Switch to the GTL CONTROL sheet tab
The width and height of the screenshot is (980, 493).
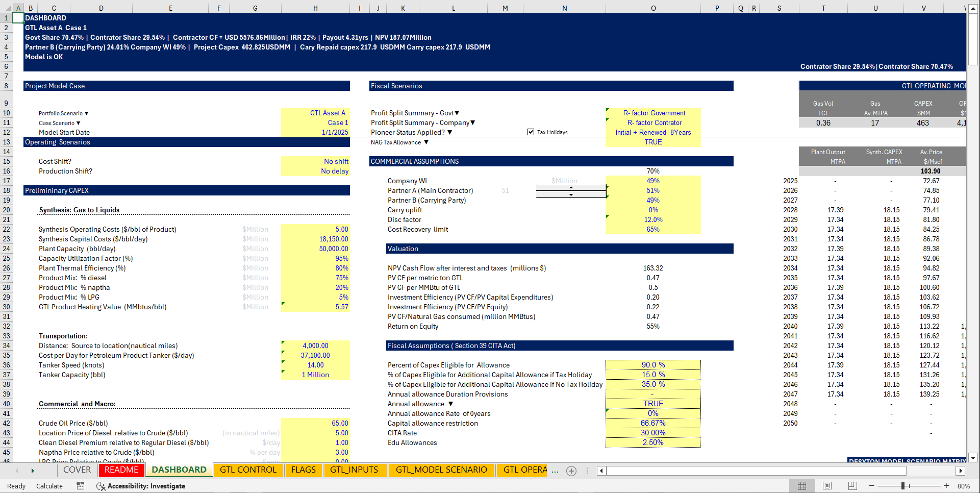[x=248, y=470]
